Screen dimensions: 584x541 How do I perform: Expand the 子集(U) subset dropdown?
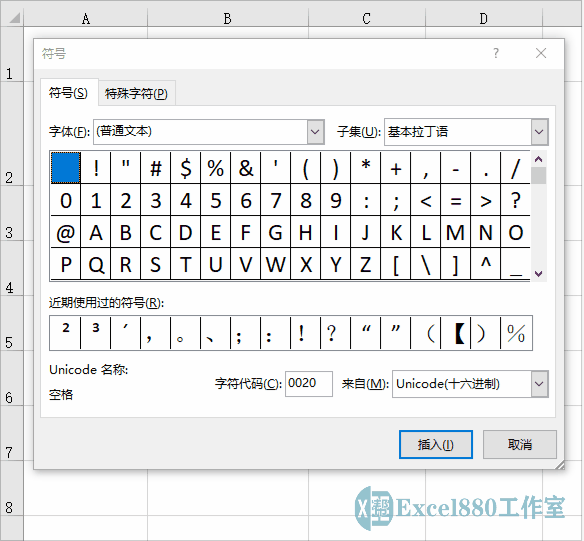pos(539,132)
